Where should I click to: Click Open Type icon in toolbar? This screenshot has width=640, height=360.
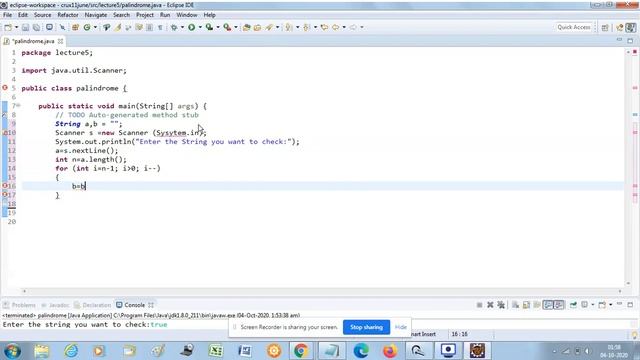coord(247,27)
